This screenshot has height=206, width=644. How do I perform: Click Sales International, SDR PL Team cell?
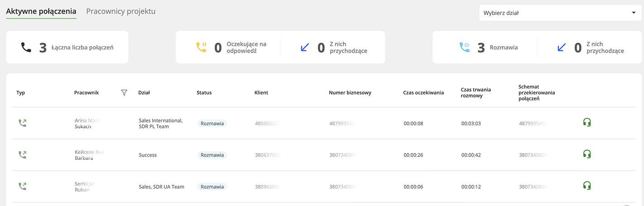[x=161, y=123]
